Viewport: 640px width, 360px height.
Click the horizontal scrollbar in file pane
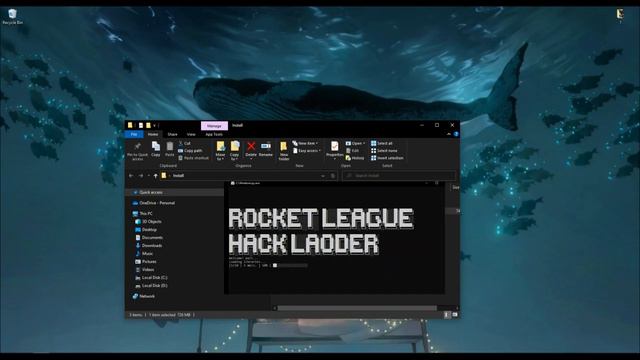coord(357,308)
